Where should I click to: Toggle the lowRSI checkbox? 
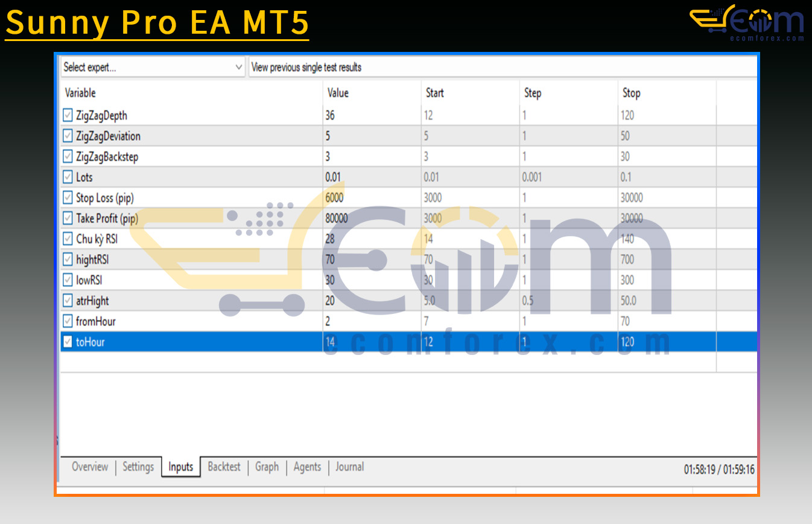68,280
